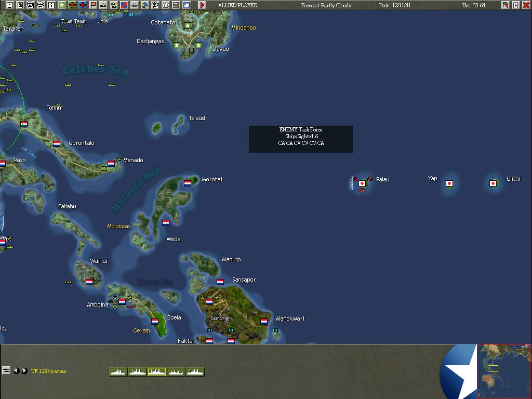Click the world minimap thumbnail
The width and height of the screenshot is (532, 399).
(x=504, y=371)
